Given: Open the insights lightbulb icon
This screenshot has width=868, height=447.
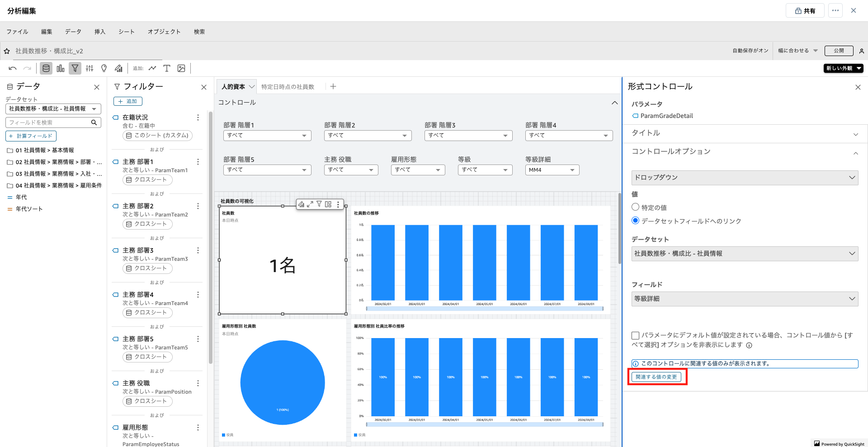Looking at the screenshot, I should [x=104, y=68].
